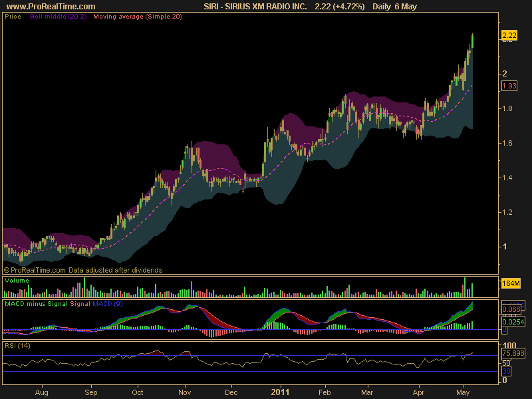The height and width of the screenshot is (399, 532).
Task: Click the Mar date axis label
Action: click(367, 392)
